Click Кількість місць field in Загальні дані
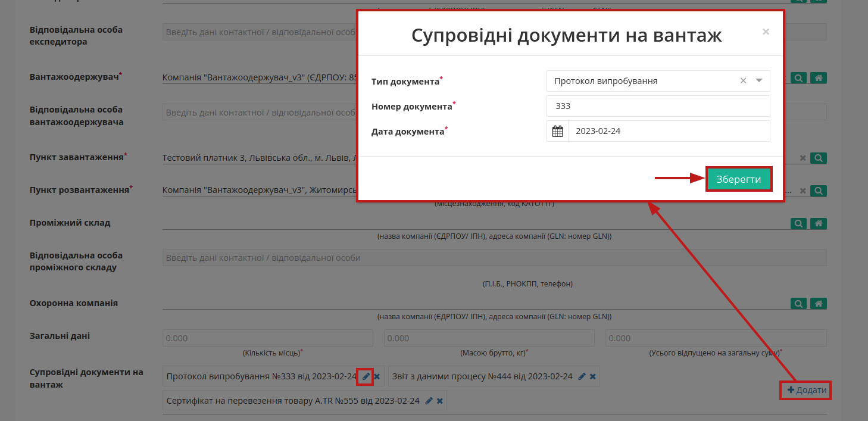The image size is (868, 421). pos(268,338)
